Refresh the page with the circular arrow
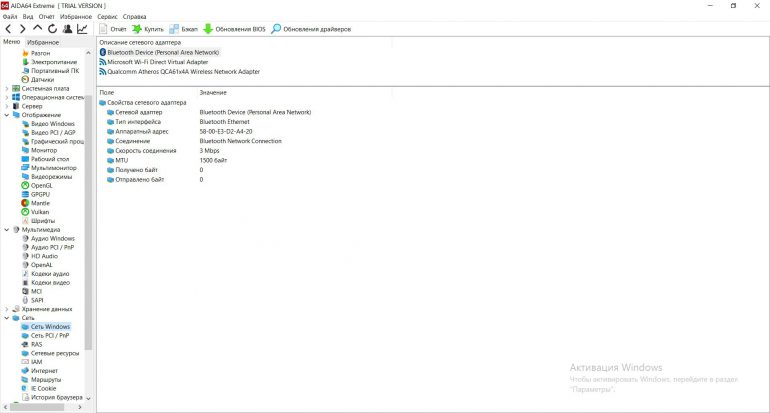 tap(52, 29)
